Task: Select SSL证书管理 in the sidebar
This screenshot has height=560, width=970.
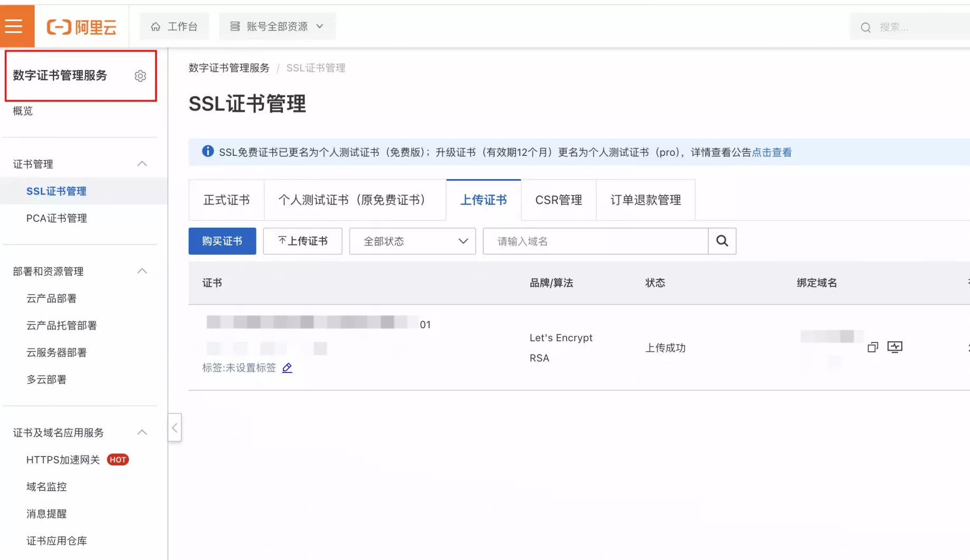Action: tap(56, 191)
